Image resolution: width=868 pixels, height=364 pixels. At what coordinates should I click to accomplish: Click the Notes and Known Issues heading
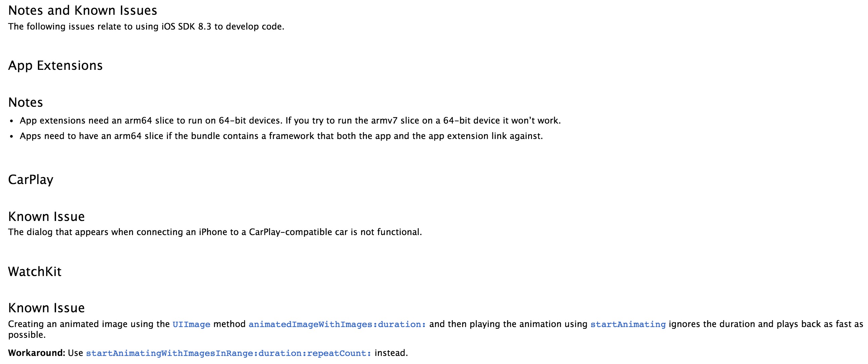click(83, 10)
